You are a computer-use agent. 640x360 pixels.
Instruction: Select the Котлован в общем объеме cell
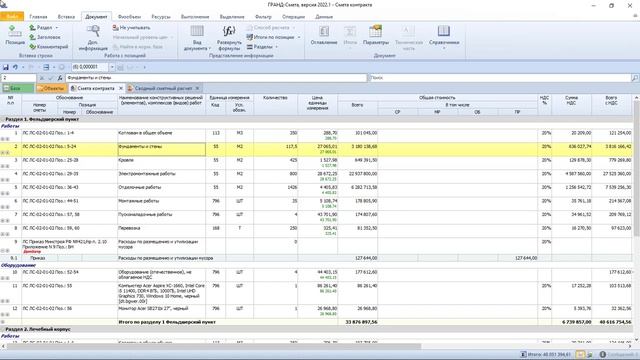coord(162,136)
